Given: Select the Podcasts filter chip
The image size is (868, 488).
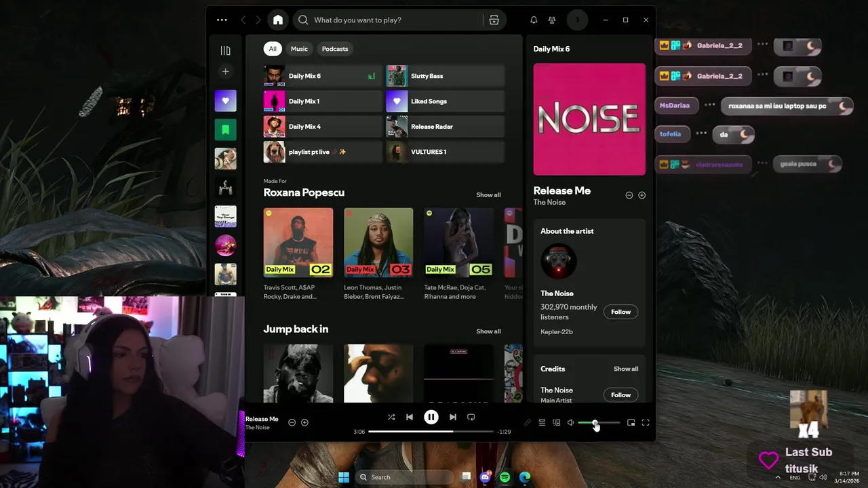Looking at the screenshot, I should [335, 49].
